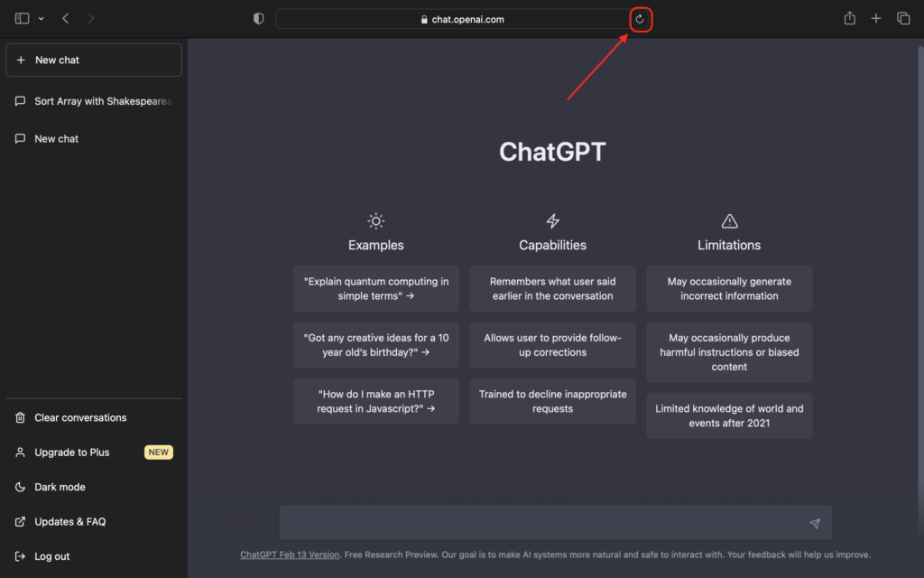This screenshot has height=578, width=924.
Task: Open a new Safari tab with plus icon
Action: [x=875, y=19]
